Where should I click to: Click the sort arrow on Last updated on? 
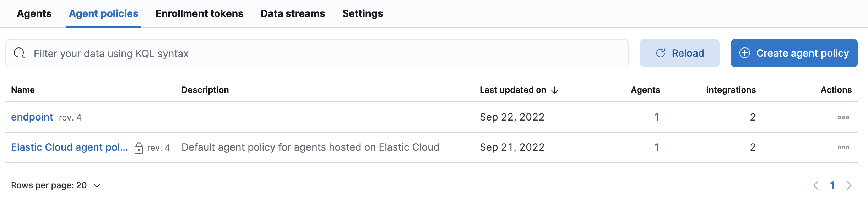click(x=555, y=91)
